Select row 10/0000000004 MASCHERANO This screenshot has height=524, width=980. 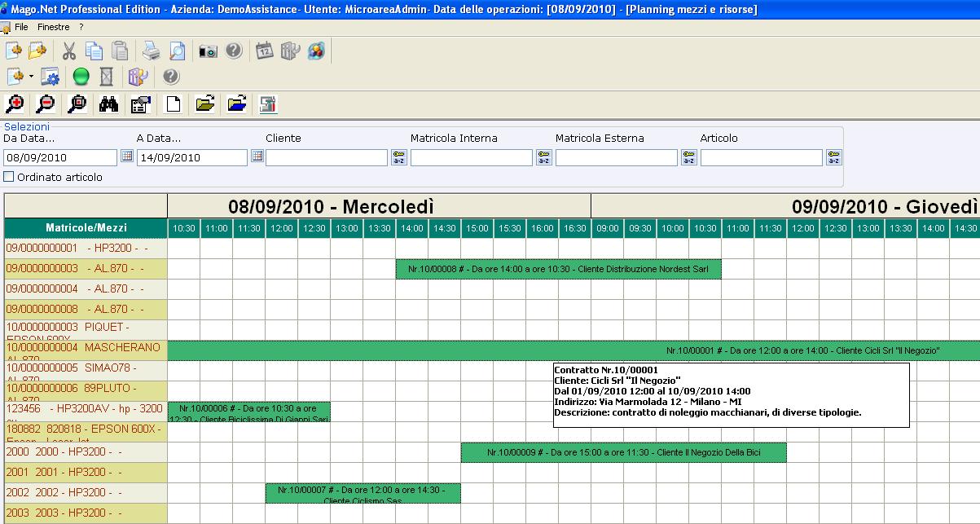coord(86,350)
